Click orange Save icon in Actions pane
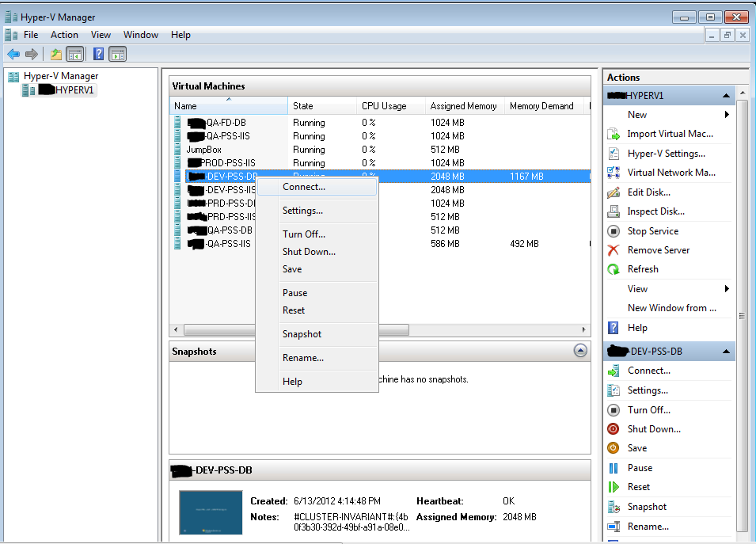The height and width of the screenshot is (544, 756). 614,448
